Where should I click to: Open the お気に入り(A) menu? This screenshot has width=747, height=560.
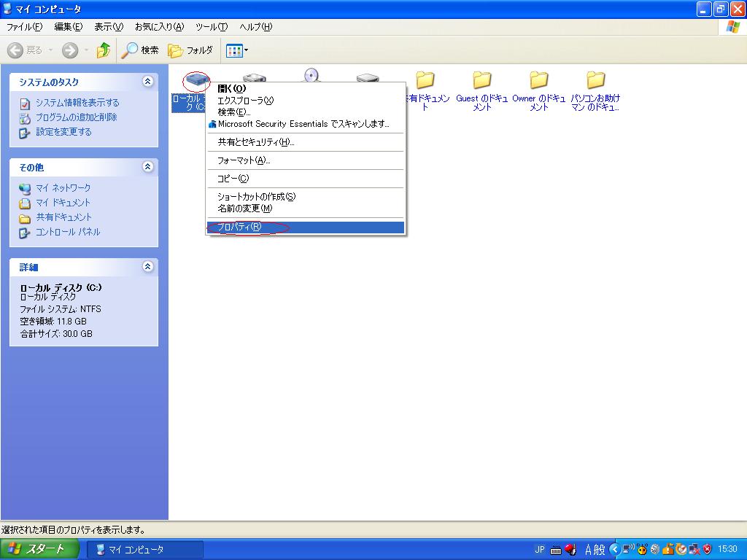pos(159,27)
